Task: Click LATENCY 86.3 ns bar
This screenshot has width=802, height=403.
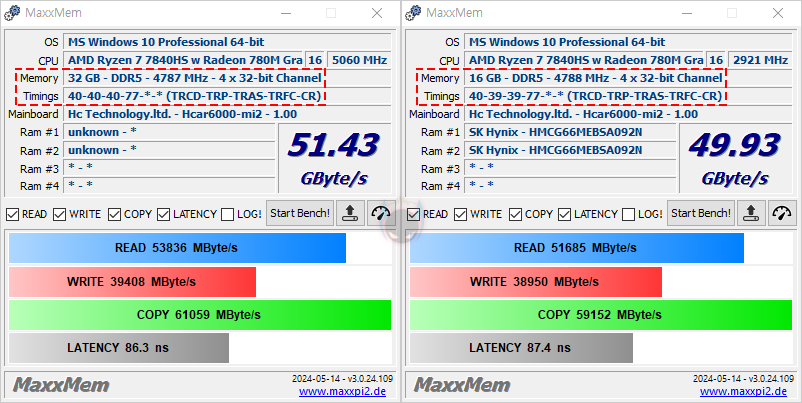Action: click(x=119, y=348)
